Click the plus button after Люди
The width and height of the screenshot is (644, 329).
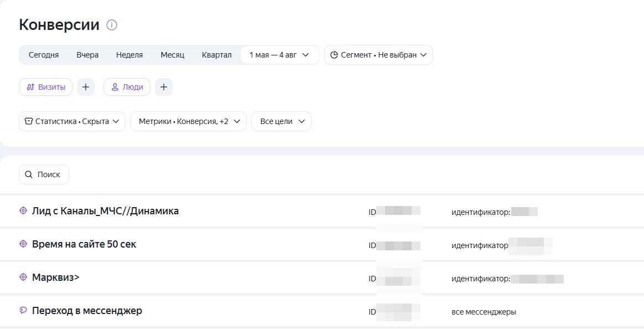tap(164, 87)
